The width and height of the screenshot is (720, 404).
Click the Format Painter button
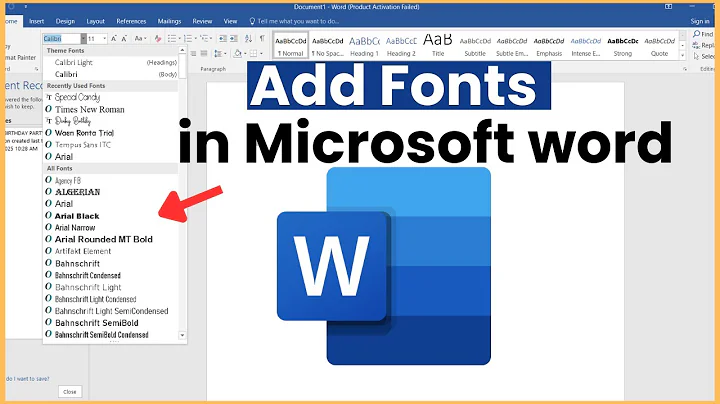20,57
